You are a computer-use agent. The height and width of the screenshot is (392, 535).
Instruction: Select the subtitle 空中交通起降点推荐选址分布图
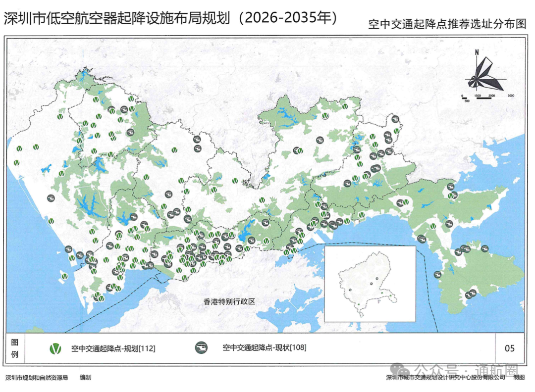point(447,24)
